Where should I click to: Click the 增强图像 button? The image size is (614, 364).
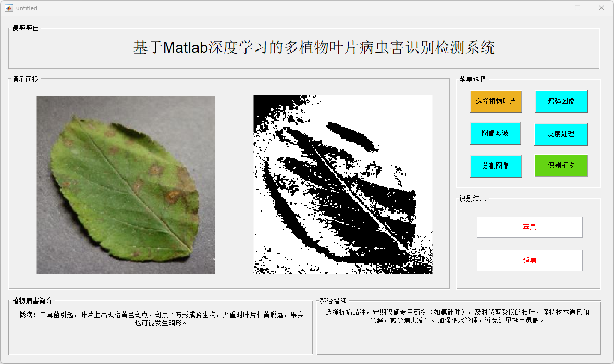[x=561, y=102]
